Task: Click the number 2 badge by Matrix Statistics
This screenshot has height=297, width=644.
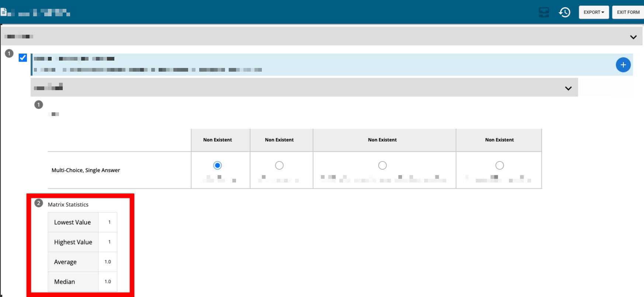Action: tap(38, 203)
